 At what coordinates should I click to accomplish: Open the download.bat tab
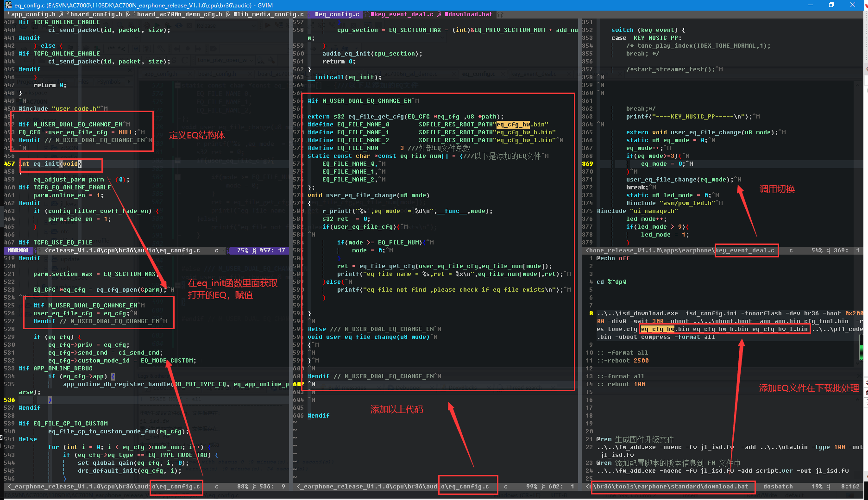468,14
